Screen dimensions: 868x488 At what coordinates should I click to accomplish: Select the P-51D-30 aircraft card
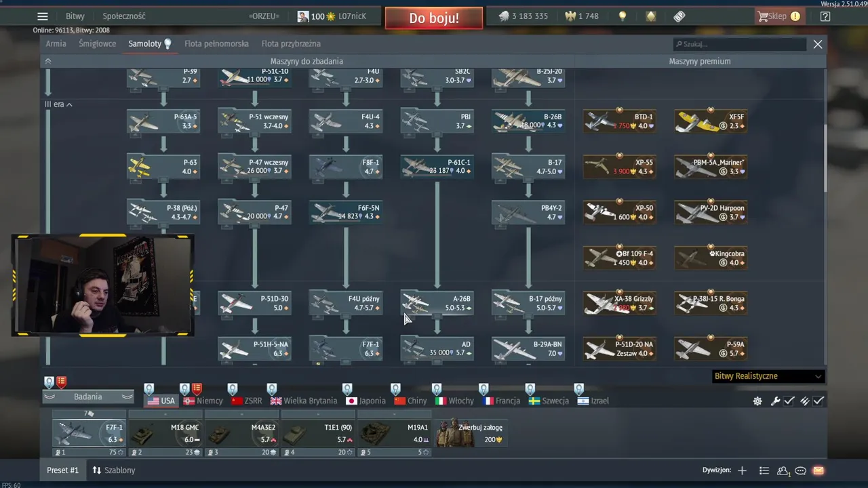[255, 303]
